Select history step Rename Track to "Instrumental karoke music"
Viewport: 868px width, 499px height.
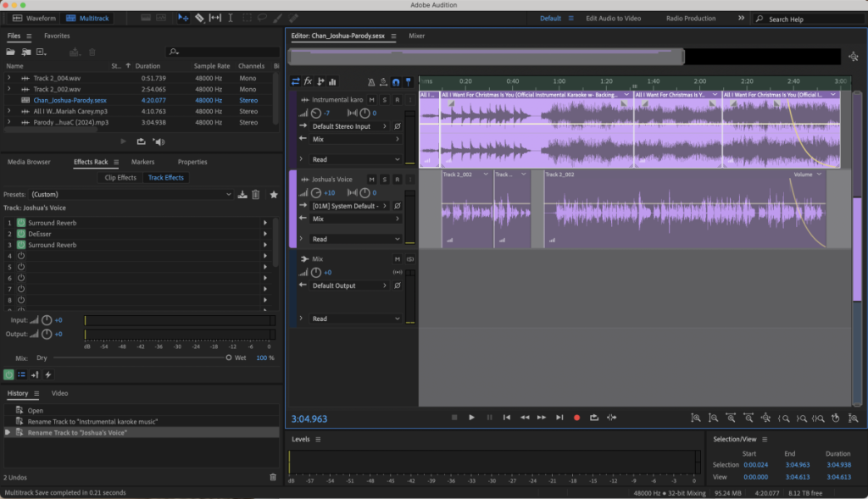92,422
